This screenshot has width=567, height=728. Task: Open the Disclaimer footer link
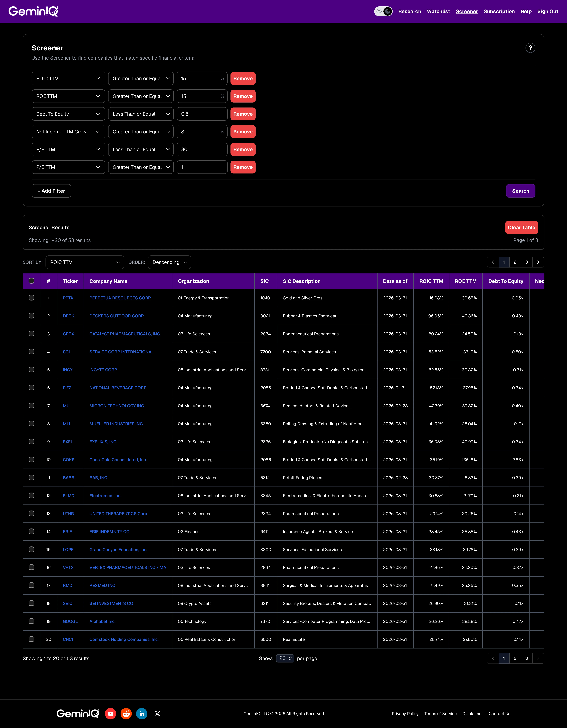pyautogui.click(x=472, y=714)
